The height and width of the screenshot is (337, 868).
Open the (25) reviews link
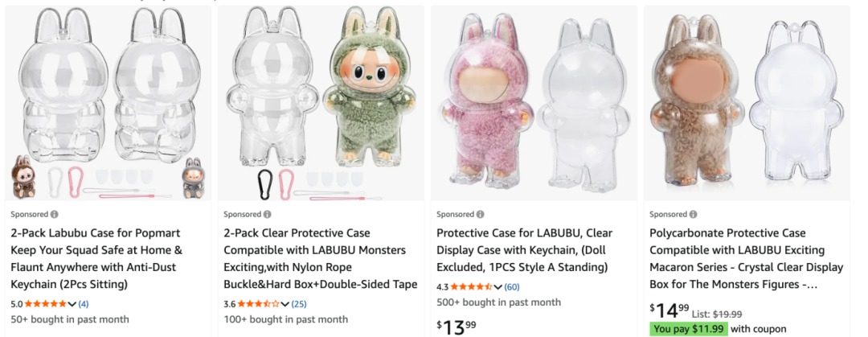pyautogui.click(x=299, y=304)
